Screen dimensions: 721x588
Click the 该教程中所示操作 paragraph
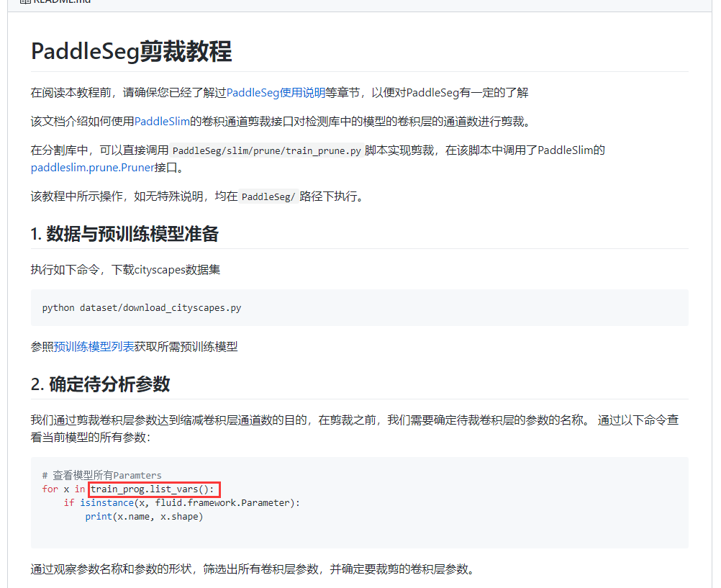198,196
